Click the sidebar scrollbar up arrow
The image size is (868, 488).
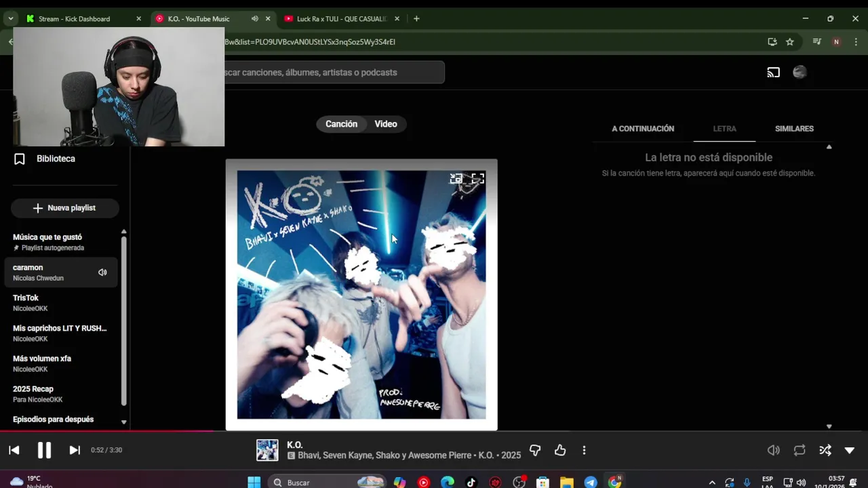(123, 232)
